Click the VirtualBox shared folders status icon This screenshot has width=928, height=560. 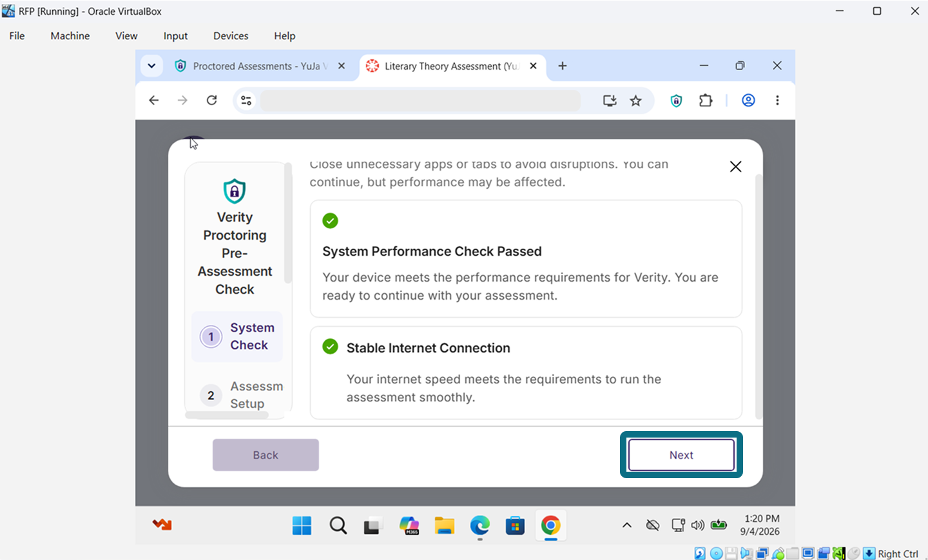(x=793, y=553)
